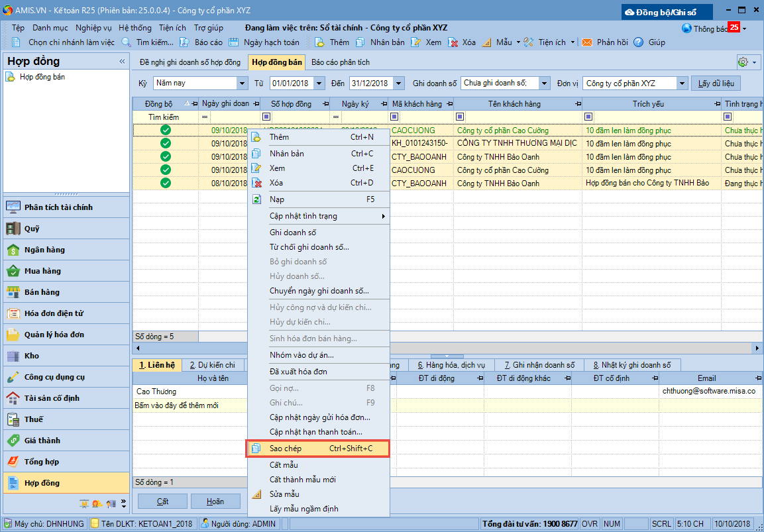The height and width of the screenshot is (532, 764).
Task: Open the Ghi doanh số filter dropdown
Action: (x=544, y=83)
